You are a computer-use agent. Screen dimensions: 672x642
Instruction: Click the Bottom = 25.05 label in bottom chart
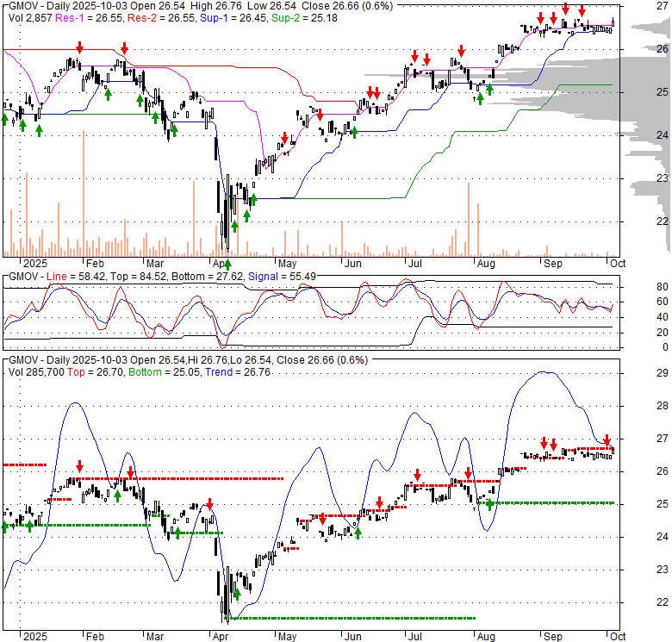[x=164, y=372]
